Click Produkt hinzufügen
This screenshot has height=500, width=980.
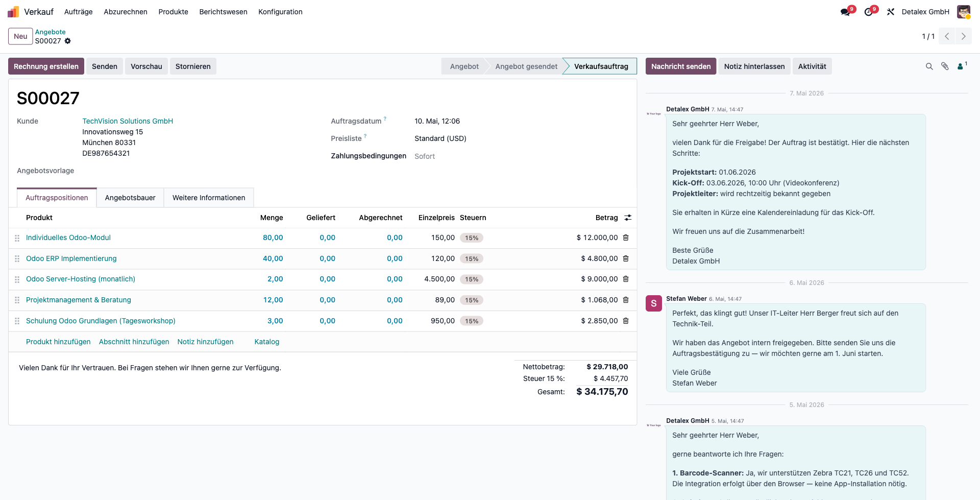pos(58,342)
